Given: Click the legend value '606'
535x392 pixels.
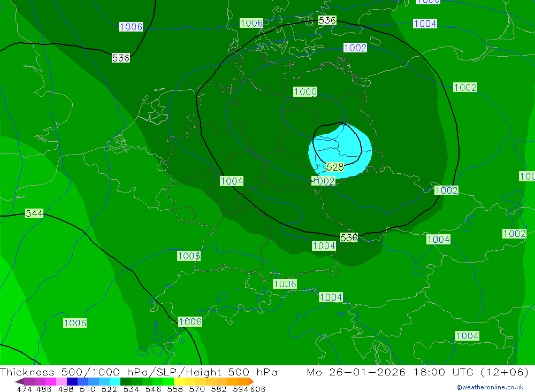Looking at the screenshot, I should 258,389.
